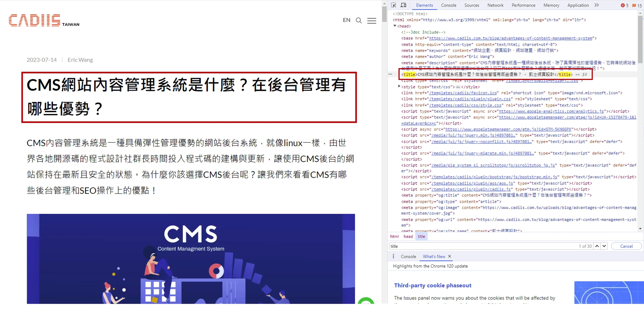The height and width of the screenshot is (318, 644).
Task: Click the style element ellipsis badge
Action: coord(458,87)
